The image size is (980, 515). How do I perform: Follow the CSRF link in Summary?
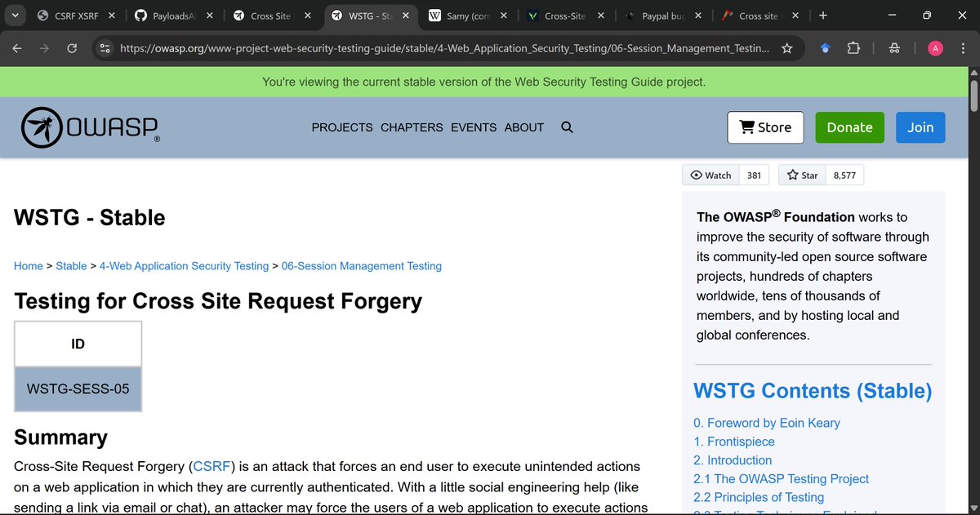212,467
